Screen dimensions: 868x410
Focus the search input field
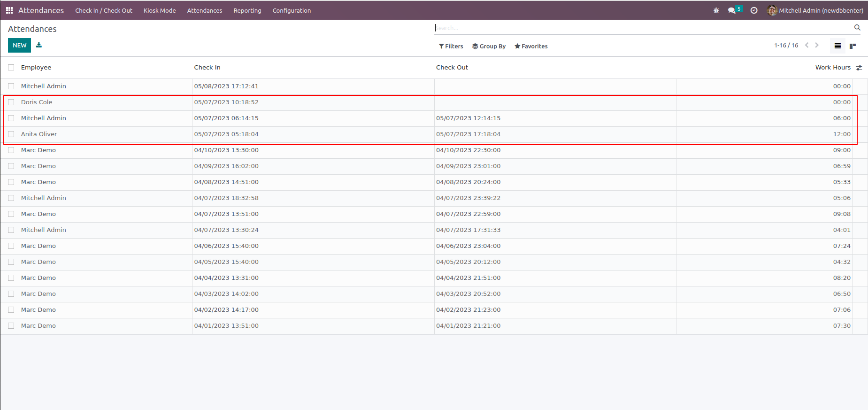point(644,28)
